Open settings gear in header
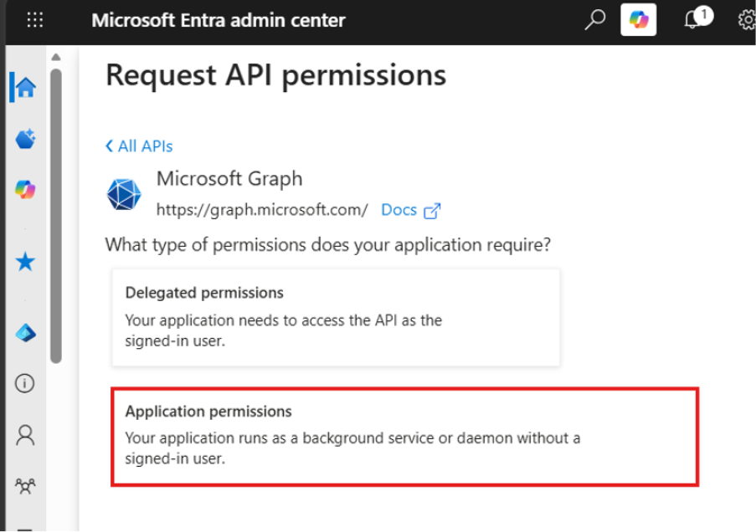The width and height of the screenshot is (756, 532). (748, 20)
